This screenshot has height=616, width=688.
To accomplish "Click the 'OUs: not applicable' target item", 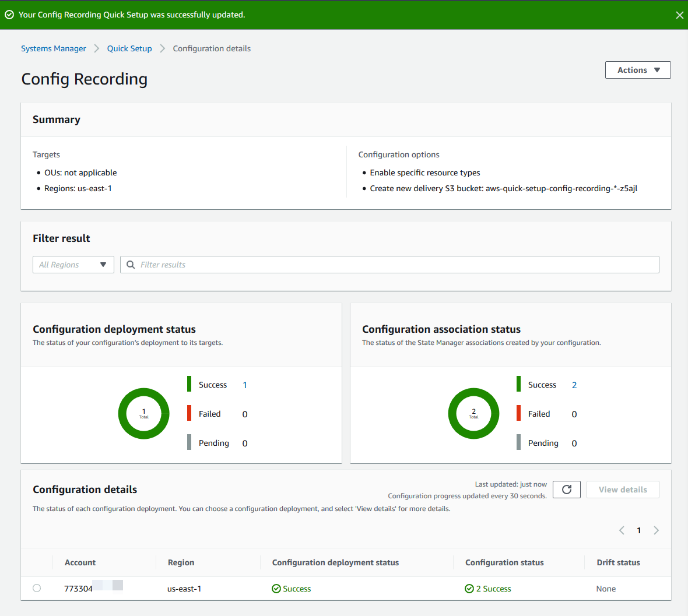I will tap(80, 173).
